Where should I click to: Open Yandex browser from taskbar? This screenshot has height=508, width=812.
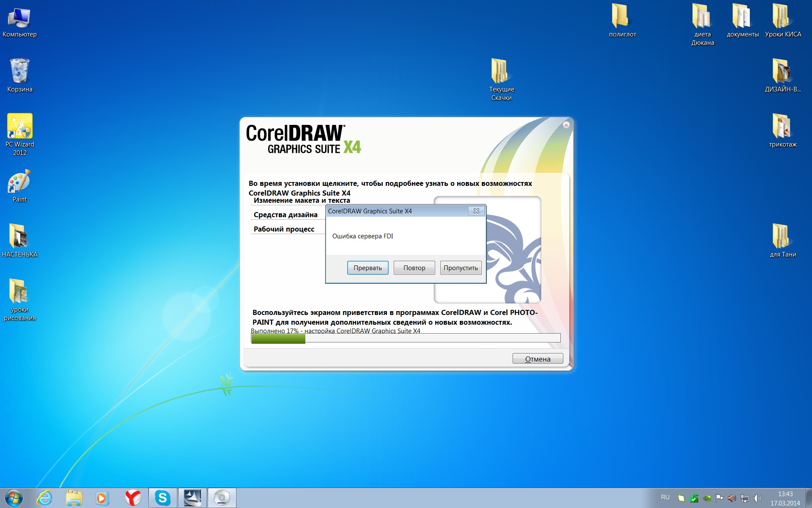point(133,498)
